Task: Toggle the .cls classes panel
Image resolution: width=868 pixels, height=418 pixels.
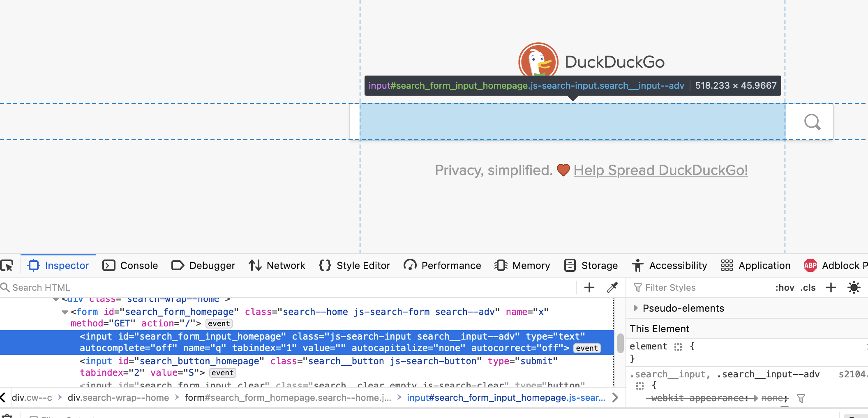Action: [808, 287]
